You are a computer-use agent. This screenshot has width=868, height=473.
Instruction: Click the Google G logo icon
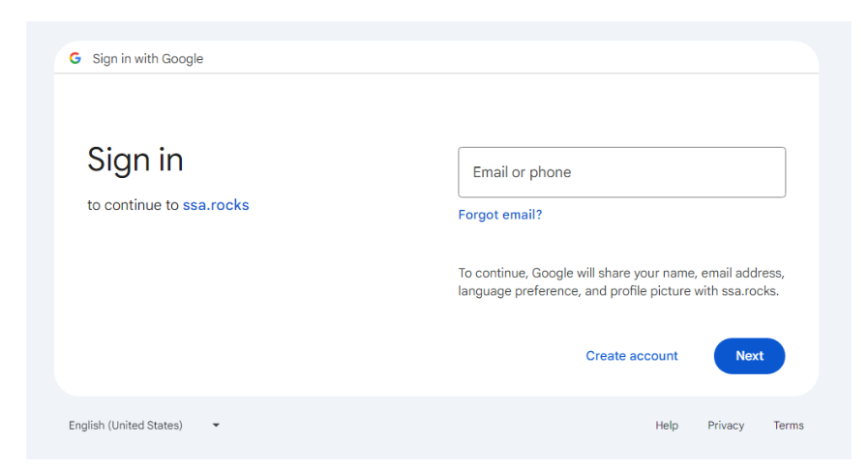pos(75,58)
